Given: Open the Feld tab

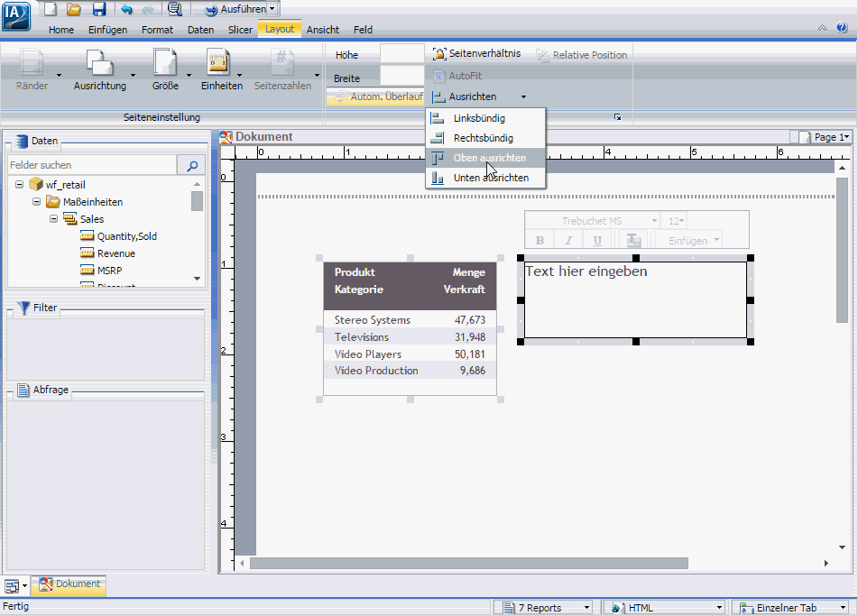Looking at the screenshot, I should click(x=363, y=30).
